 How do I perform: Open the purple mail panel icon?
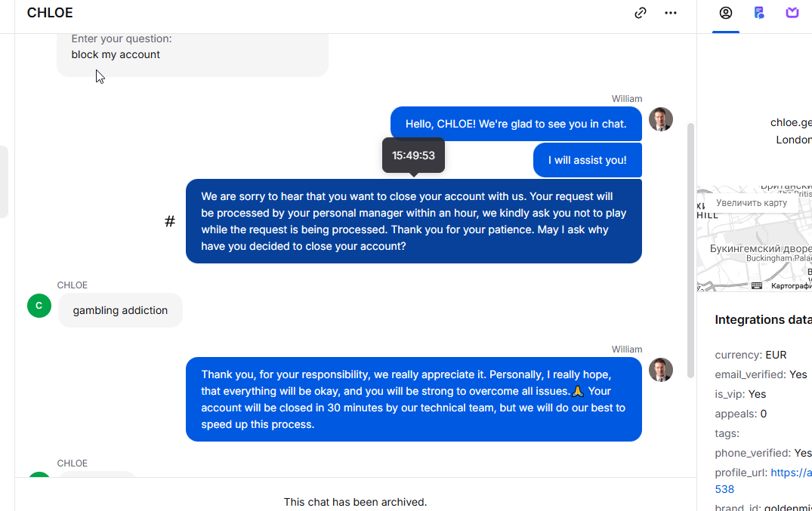tap(792, 13)
